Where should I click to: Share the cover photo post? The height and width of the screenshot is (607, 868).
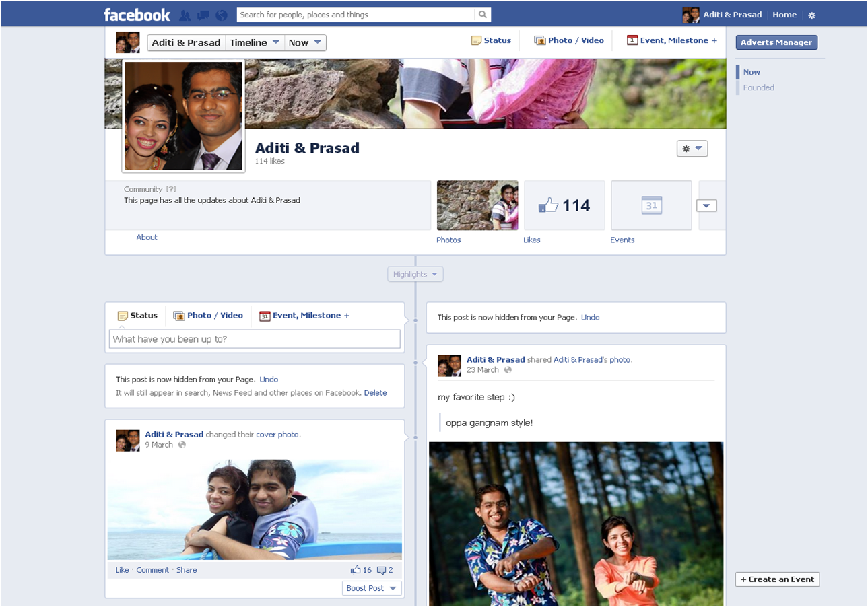tap(187, 570)
